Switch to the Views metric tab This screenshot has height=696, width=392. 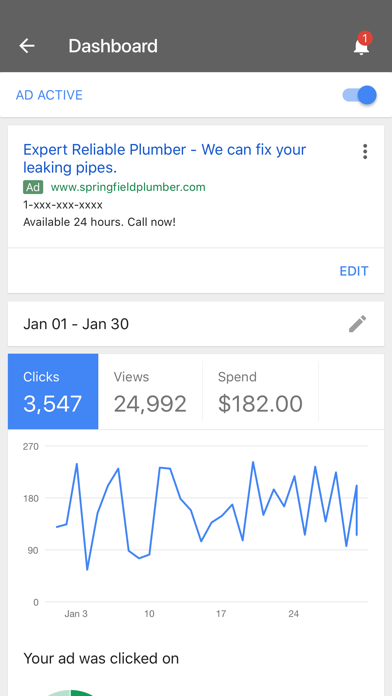tap(150, 391)
